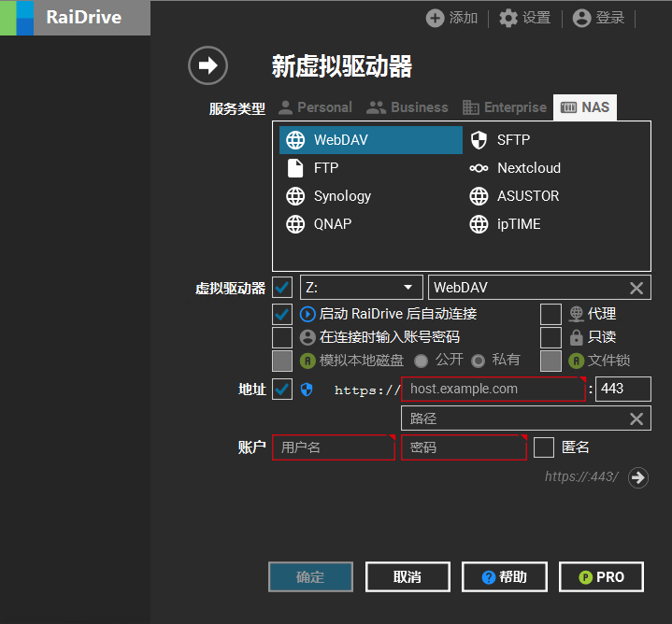Click the round arrow icon beside the title
This screenshot has width=672, height=624.
pos(207,65)
